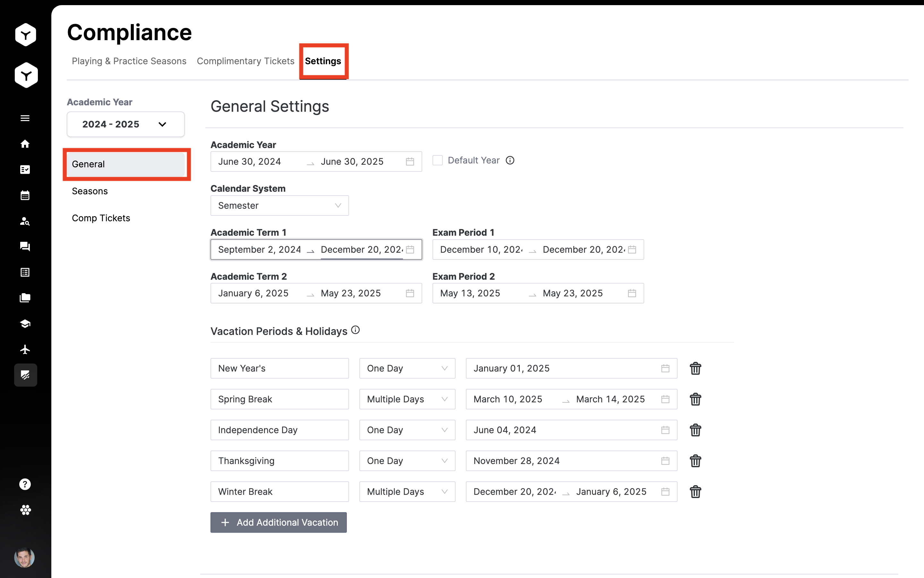The height and width of the screenshot is (578, 924).
Task: Open the flower-shaped apps icon in sidebar
Action: click(x=26, y=510)
